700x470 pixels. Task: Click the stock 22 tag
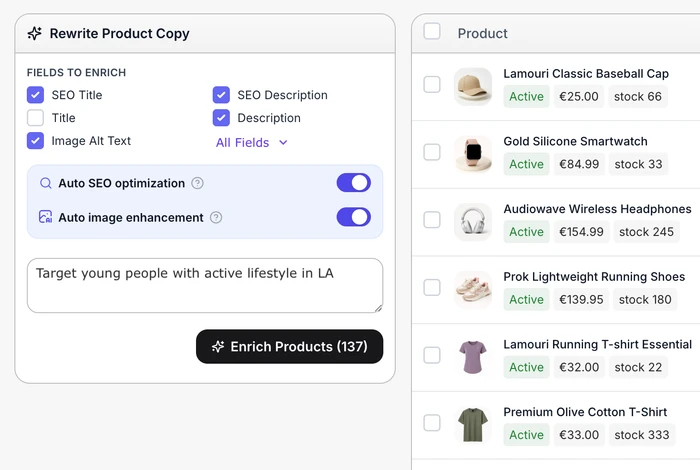click(638, 367)
